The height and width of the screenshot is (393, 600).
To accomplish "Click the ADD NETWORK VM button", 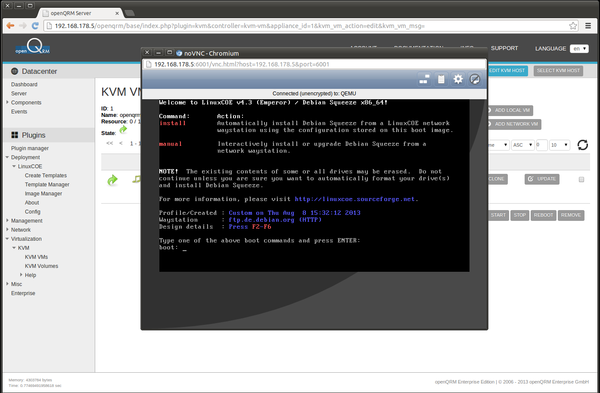I will (x=514, y=124).
